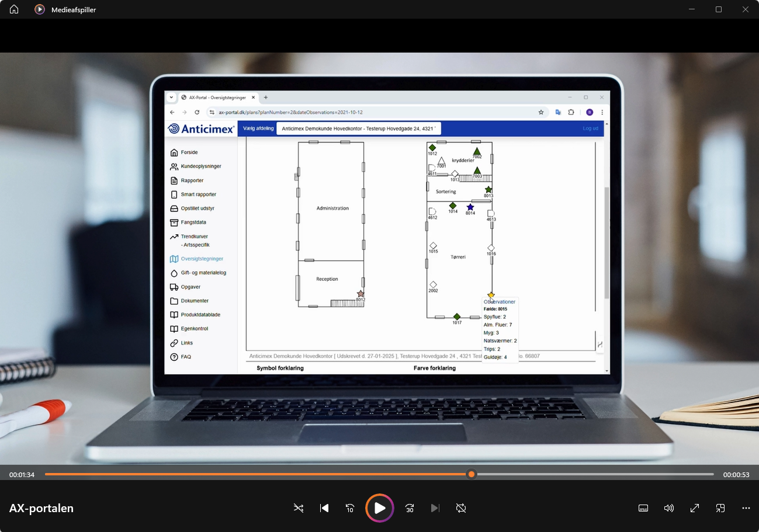Viewport: 759px width, 532px height.
Task: Click the blue star trap 8014
Action: (x=470, y=207)
